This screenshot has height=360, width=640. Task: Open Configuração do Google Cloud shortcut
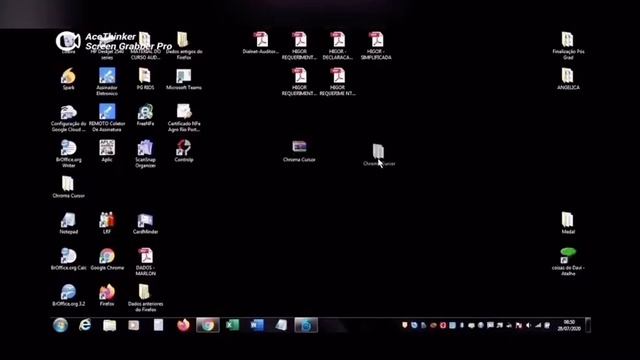coord(68,118)
